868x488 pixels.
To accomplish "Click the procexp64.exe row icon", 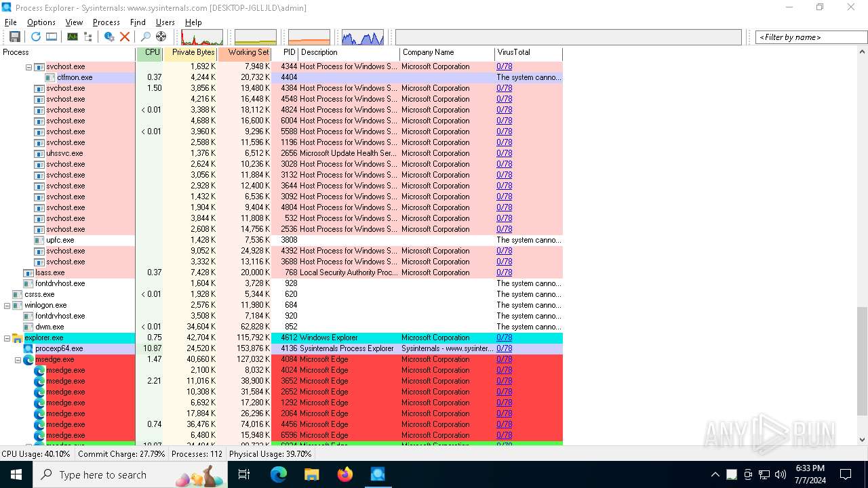I will click(x=28, y=348).
